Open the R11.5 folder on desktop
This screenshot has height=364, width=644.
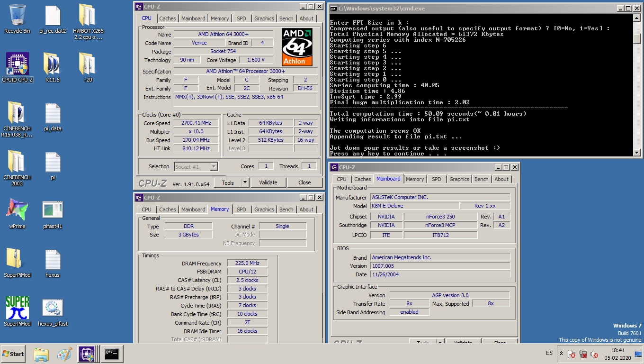click(x=53, y=68)
